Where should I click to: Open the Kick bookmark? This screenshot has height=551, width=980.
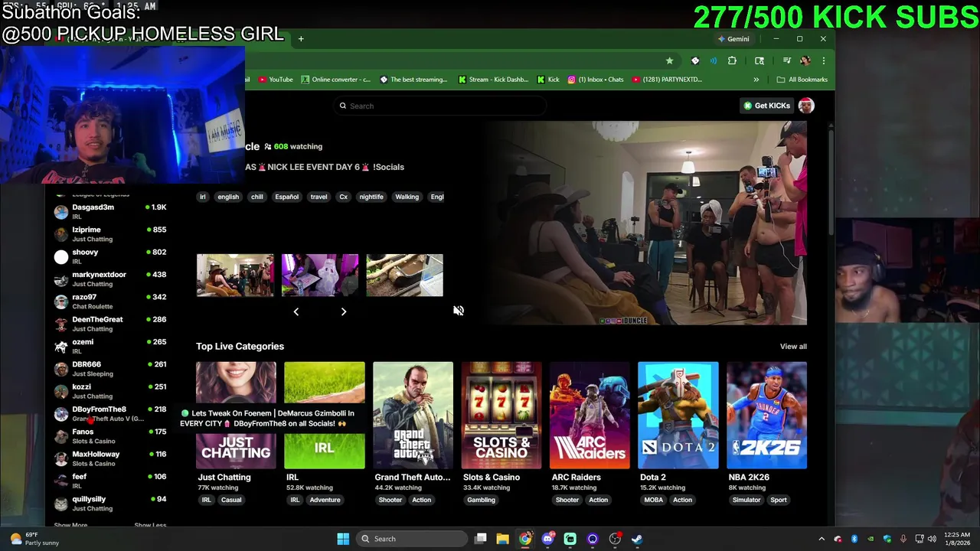tap(548, 80)
